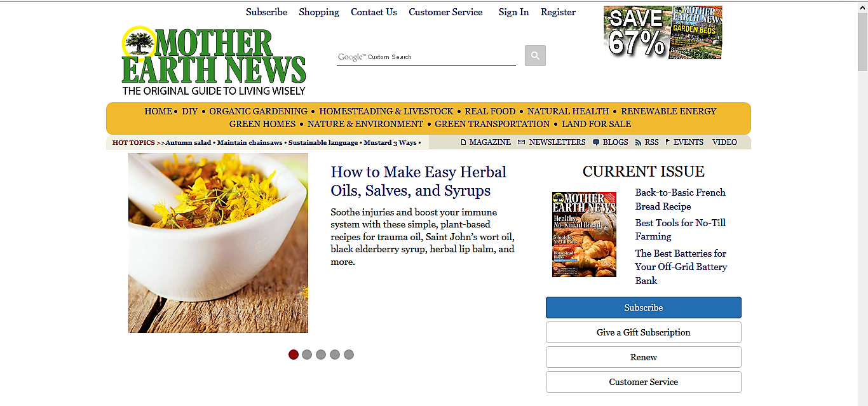Open the Events flag icon

pos(668,142)
